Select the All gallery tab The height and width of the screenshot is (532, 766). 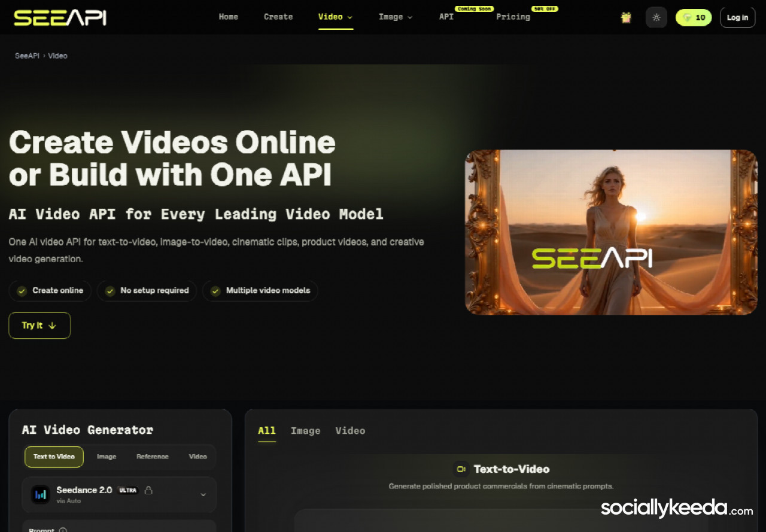click(x=267, y=431)
